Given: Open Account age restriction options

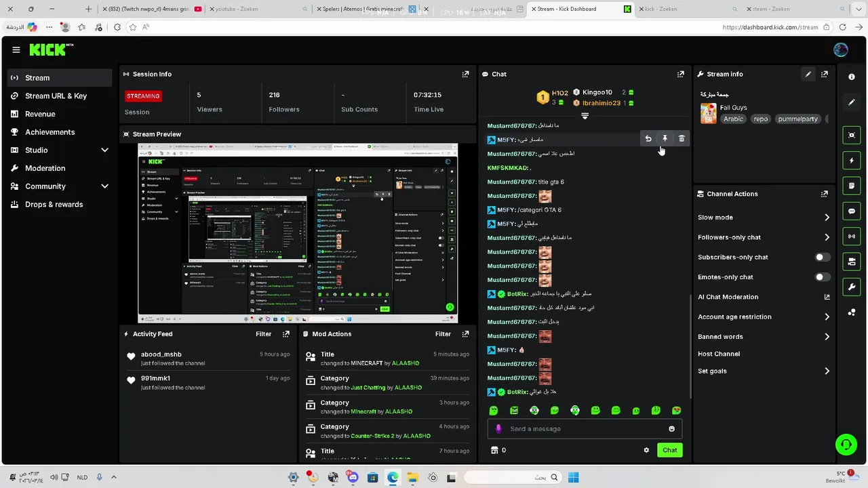Looking at the screenshot, I should (764, 317).
